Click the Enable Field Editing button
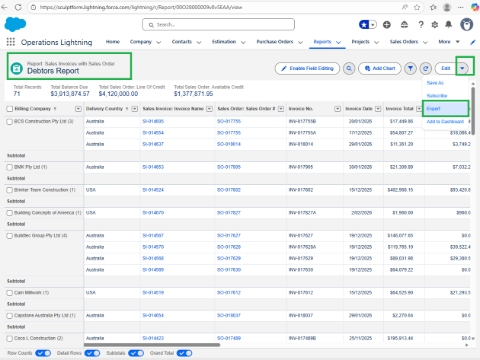This screenshot has width=480, height=360. click(307, 68)
